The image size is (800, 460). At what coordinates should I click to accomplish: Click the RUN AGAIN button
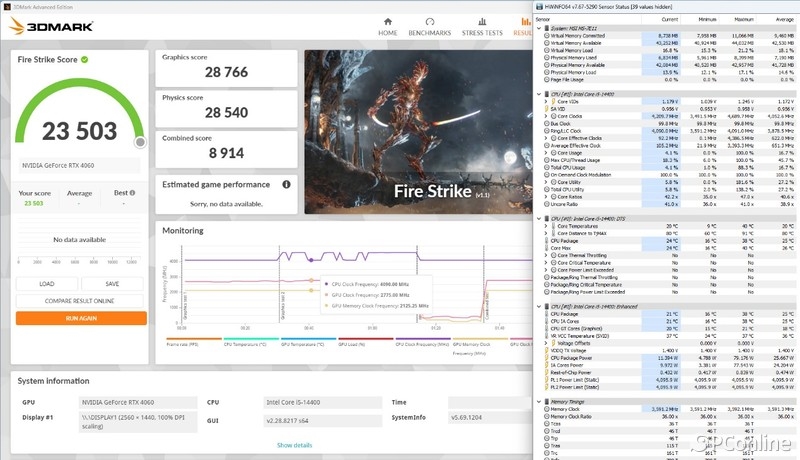(x=81, y=317)
